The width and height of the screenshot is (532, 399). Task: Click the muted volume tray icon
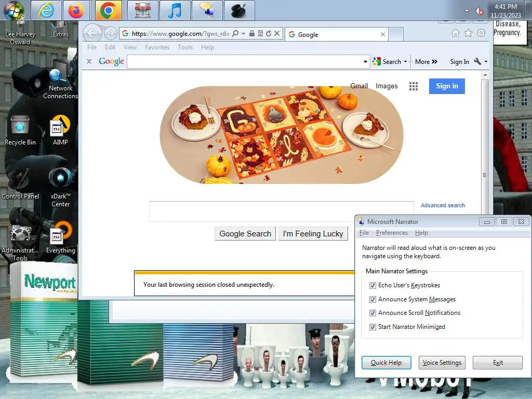[x=480, y=11]
